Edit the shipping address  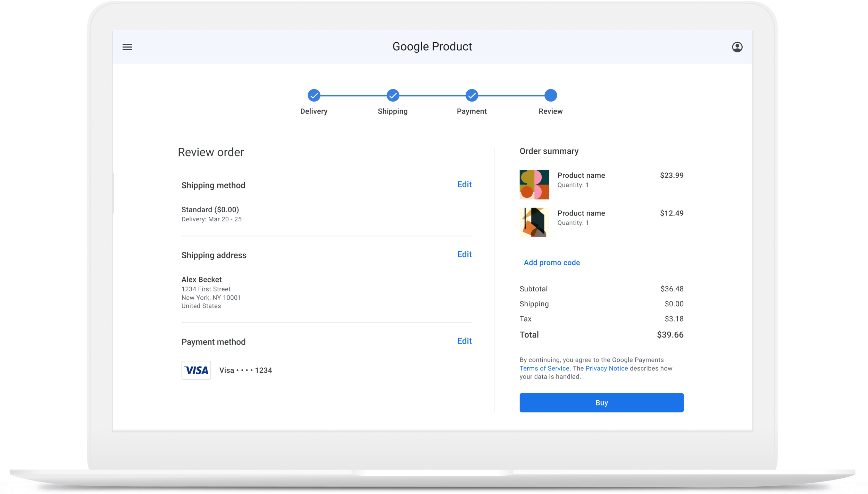click(464, 254)
